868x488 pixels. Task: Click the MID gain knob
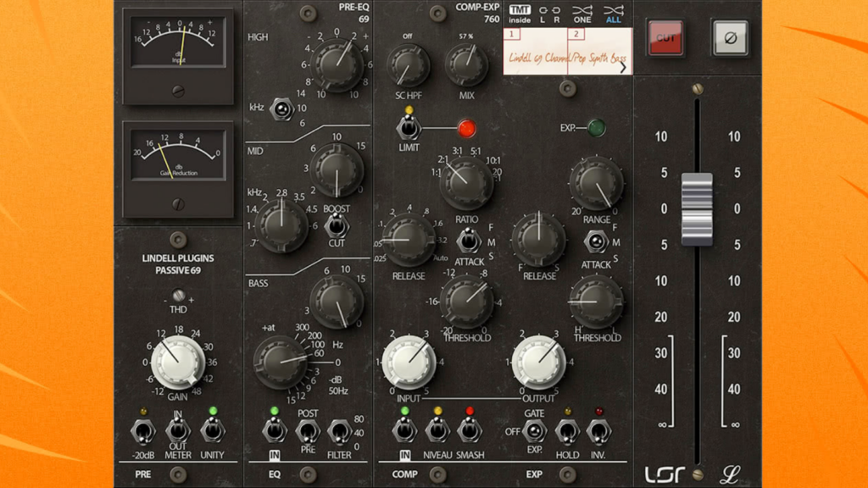(337, 170)
